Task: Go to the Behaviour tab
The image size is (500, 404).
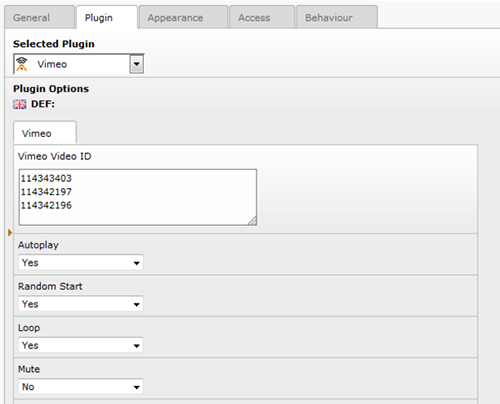Action: [337, 17]
